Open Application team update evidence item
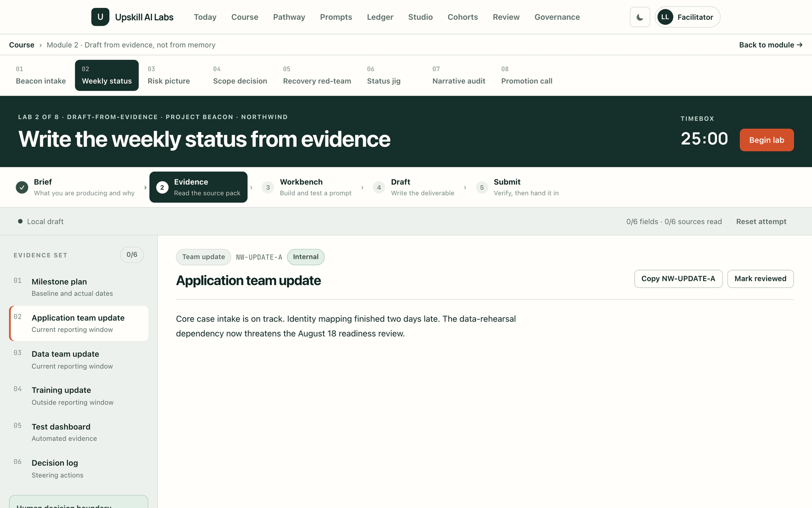The image size is (812, 508). 78,323
